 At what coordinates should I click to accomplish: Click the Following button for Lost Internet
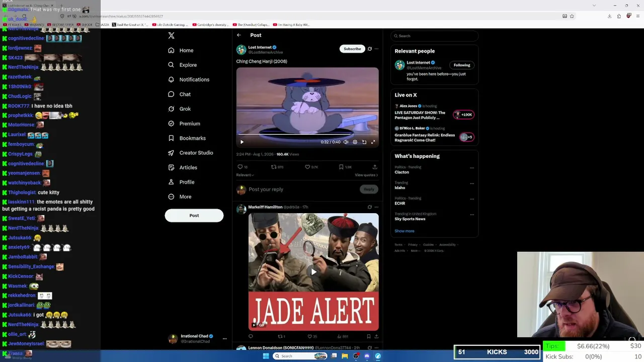click(462, 65)
